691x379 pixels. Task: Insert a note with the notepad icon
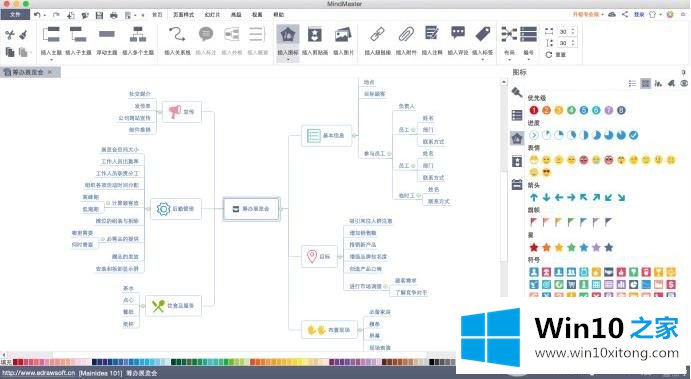[x=432, y=40]
